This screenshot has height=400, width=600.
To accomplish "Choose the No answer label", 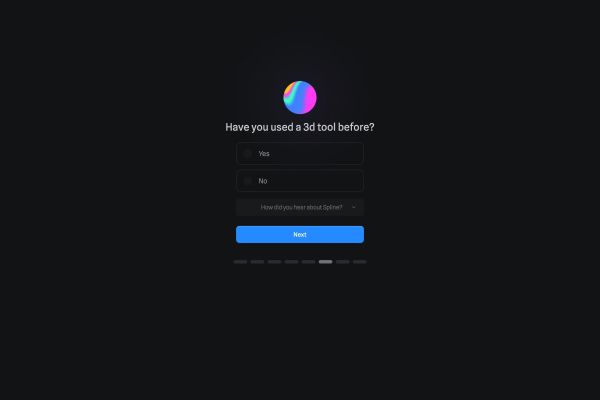I will pyautogui.click(x=262, y=181).
